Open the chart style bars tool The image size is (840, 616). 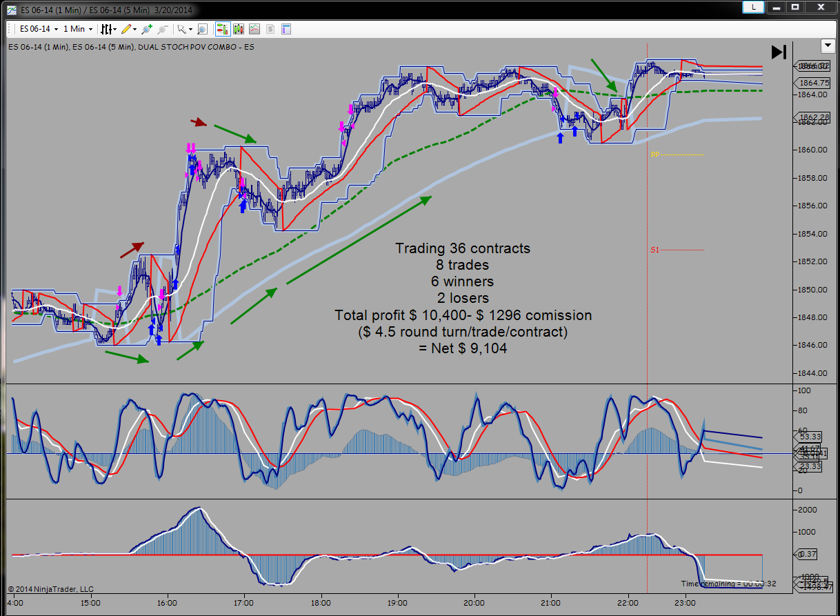[x=106, y=29]
